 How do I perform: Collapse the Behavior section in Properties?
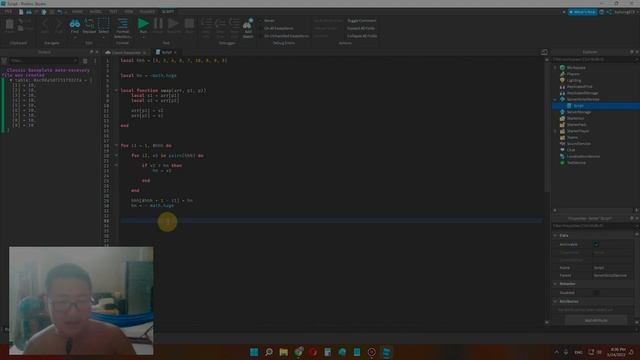tap(555, 284)
